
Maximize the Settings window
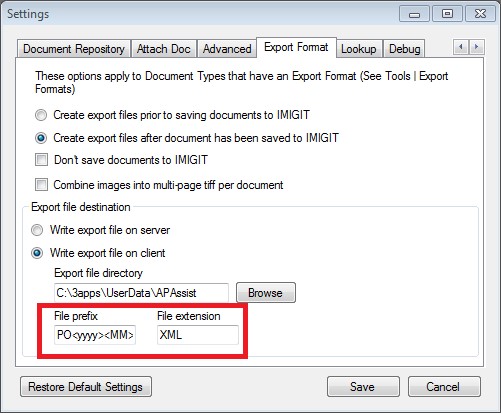coord(447,14)
